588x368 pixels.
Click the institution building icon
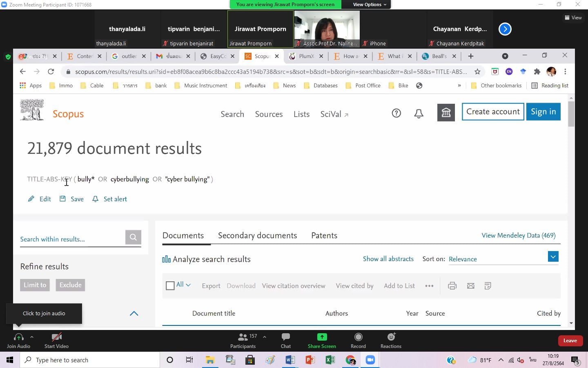tap(446, 112)
